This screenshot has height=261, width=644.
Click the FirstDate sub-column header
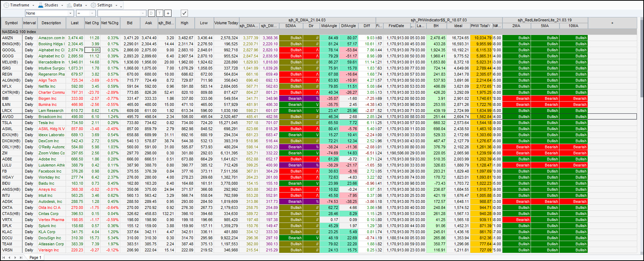(x=396, y=26)
